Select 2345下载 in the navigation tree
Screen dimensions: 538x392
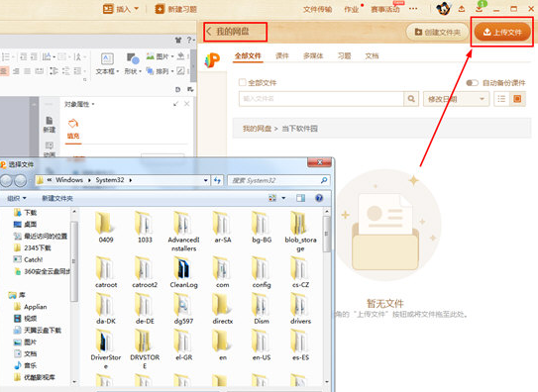click(33, 247)
